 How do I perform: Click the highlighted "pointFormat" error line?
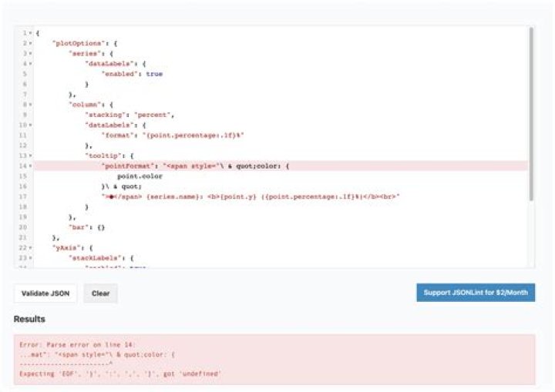click(281, 166)
